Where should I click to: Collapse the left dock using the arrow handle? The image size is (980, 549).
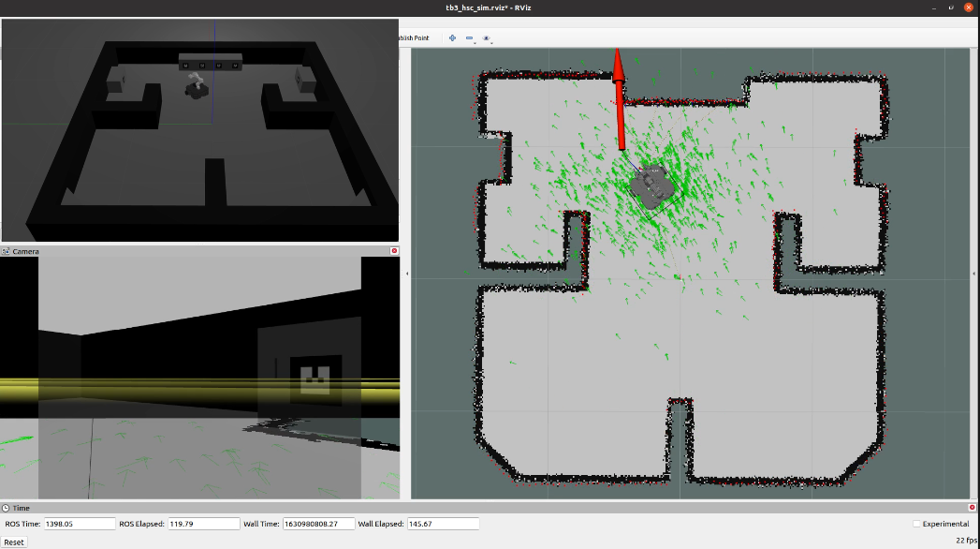point(406,274)
